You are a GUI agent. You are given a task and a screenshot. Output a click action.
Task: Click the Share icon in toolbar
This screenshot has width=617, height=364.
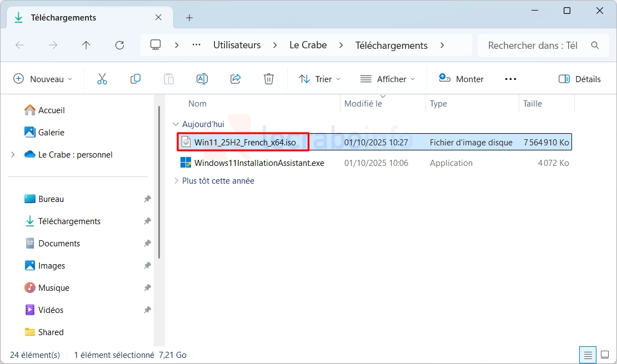[x=235, y=79]
